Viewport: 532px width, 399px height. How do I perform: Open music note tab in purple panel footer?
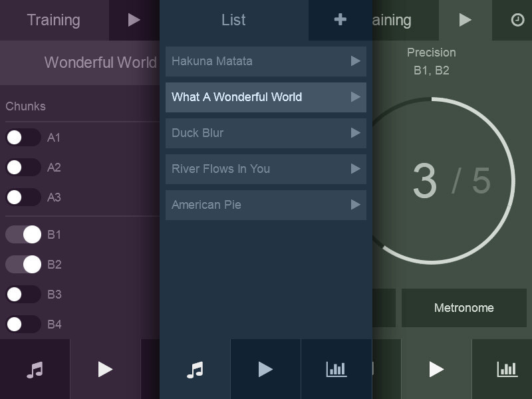click(x=35, y=370)
